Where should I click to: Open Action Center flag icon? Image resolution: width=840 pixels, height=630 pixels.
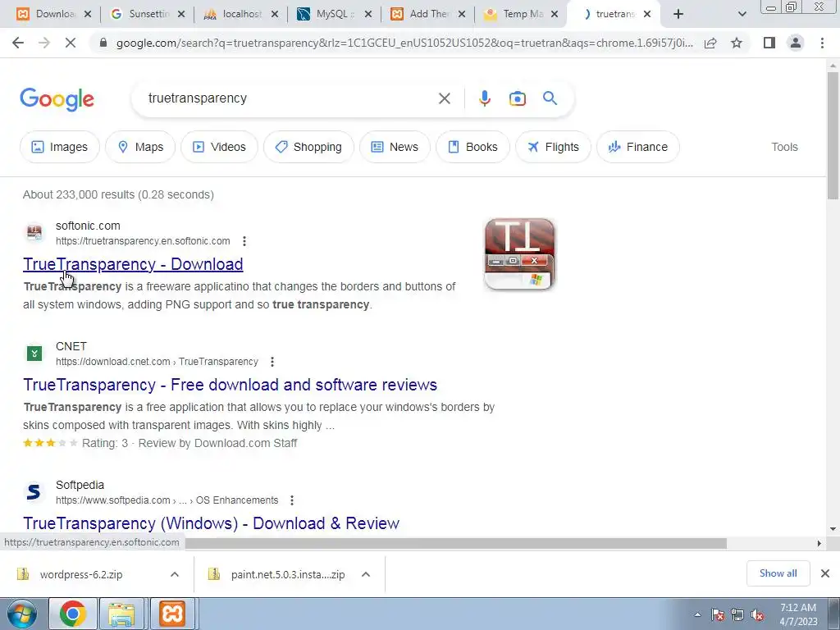click(718, 614)
